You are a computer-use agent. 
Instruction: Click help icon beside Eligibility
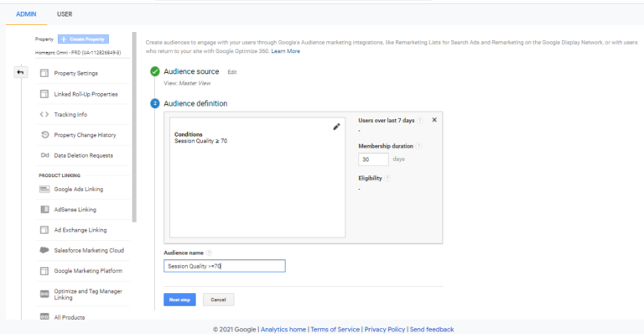pos(387,178)
